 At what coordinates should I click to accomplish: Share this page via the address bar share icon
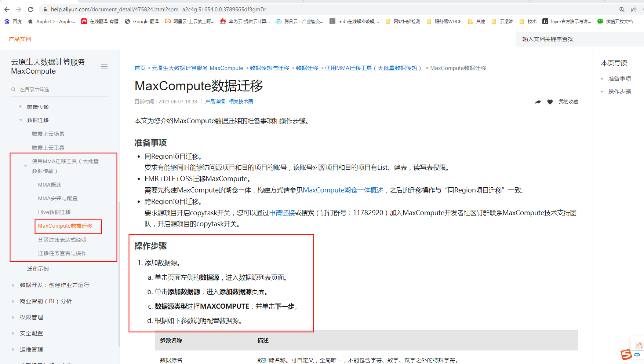634,10
